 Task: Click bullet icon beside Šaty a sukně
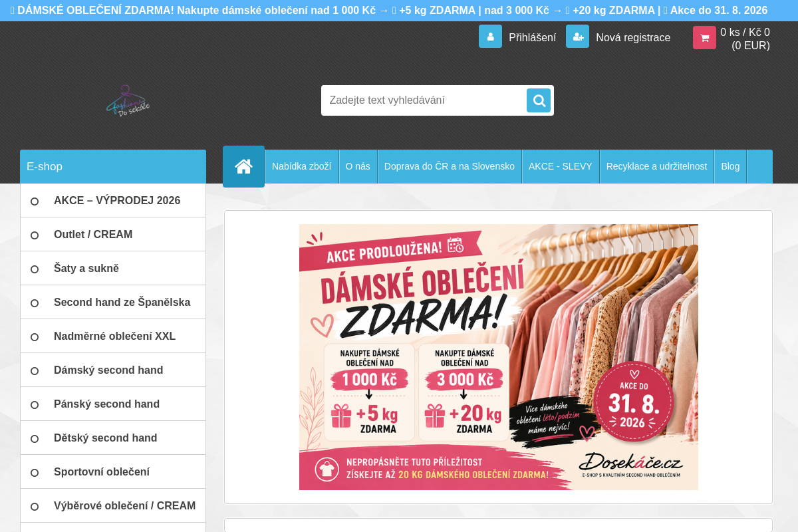pyautogui.click(x=35, y=269)
